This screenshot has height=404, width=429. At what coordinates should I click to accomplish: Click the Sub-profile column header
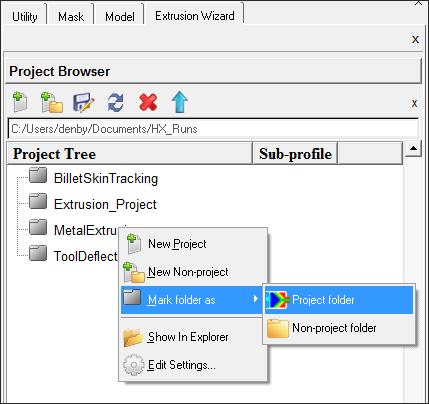point(295,154)
